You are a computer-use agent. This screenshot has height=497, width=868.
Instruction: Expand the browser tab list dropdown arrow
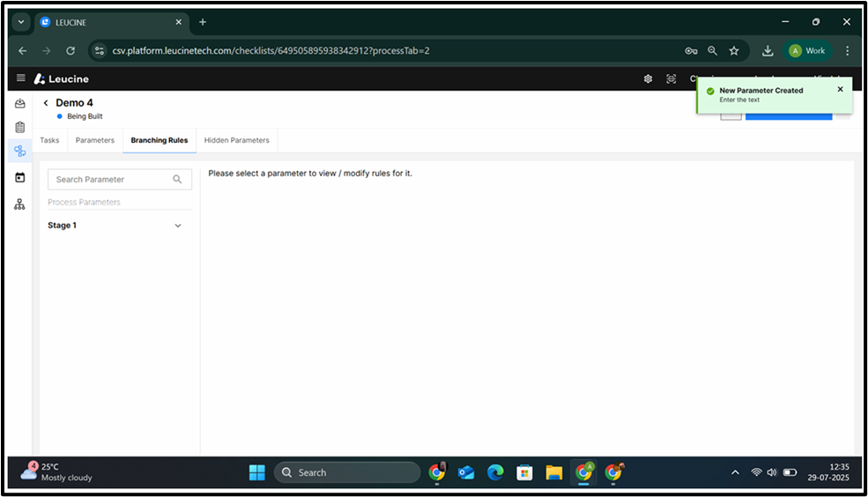(x=22, y=22)
